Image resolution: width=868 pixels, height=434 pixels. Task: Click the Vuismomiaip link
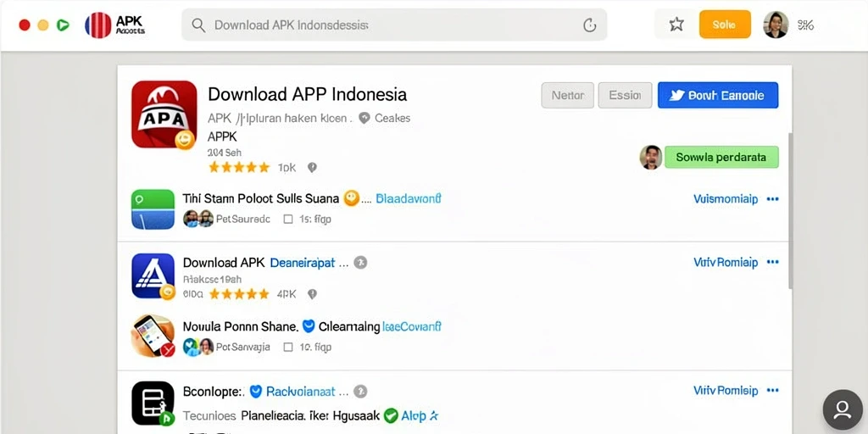click(x=726, y=198)
